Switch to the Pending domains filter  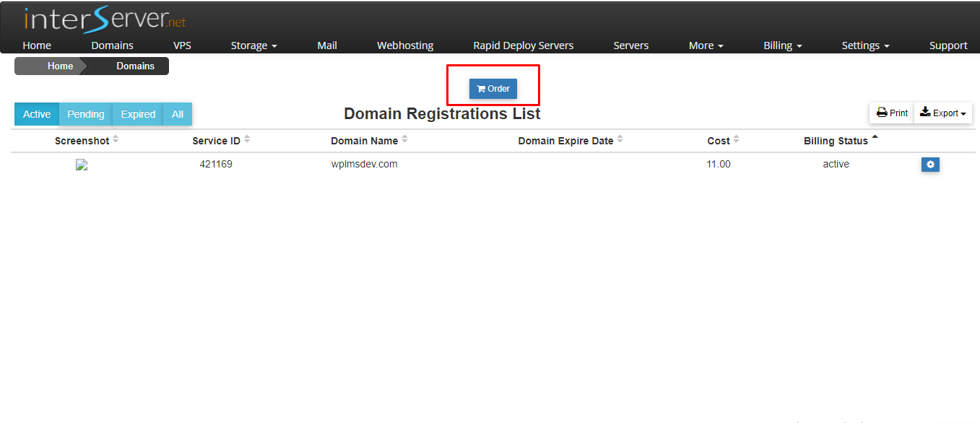(85, 114)
